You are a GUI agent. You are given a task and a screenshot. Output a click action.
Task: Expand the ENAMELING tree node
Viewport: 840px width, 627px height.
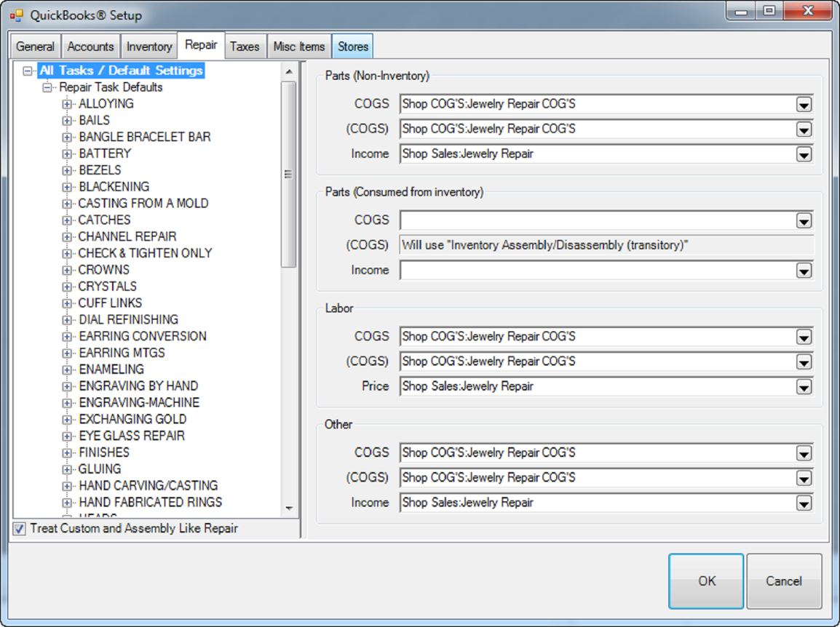tap(68, 370)
